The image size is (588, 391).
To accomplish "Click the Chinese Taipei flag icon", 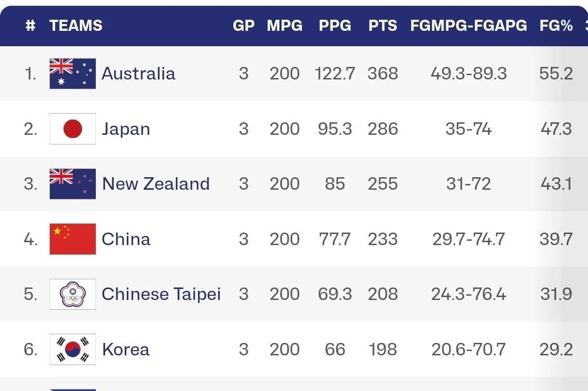I will 72,294.
